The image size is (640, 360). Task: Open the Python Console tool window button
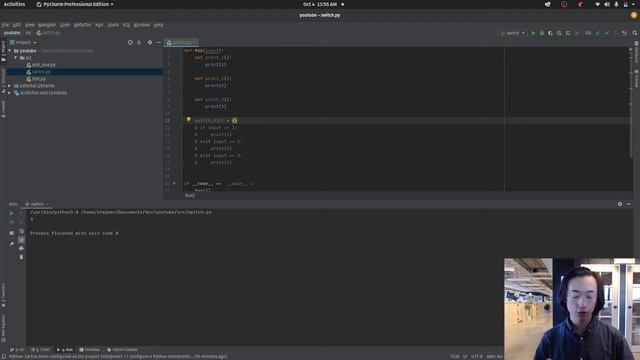122,350
